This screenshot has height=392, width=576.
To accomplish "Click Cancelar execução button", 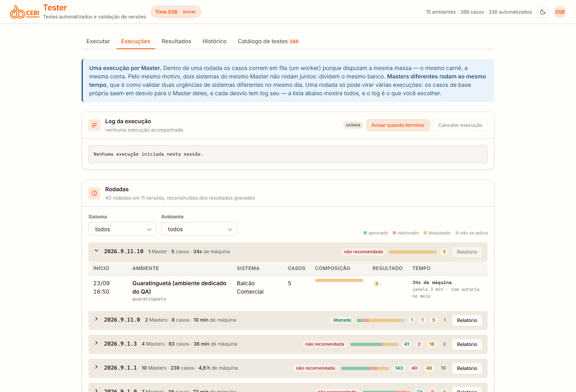I will (460, 125).
